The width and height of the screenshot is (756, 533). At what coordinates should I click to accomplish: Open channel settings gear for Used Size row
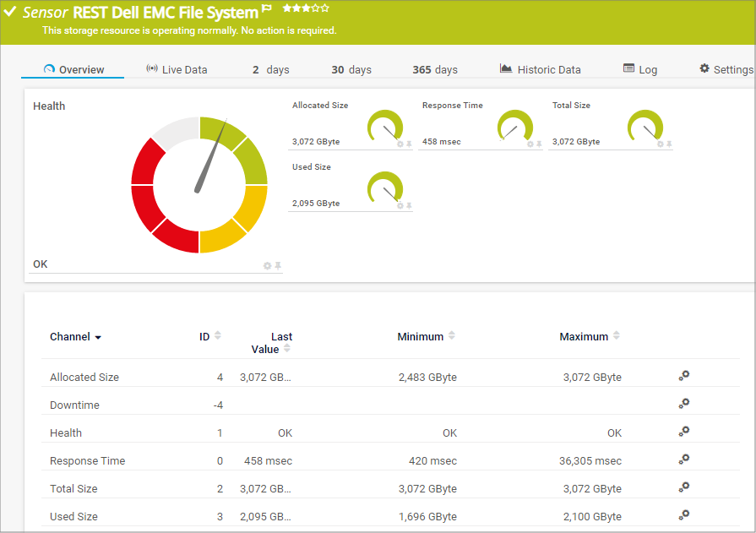[684, 516]
